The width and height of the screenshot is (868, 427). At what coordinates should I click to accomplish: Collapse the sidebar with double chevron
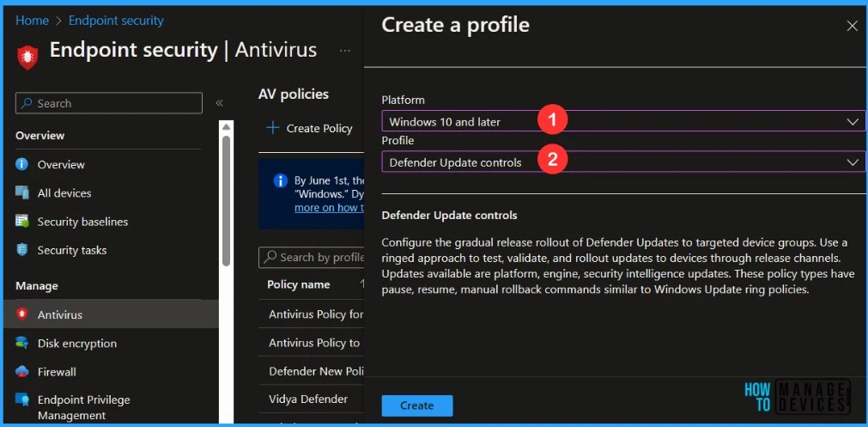(x=219, y=103)
